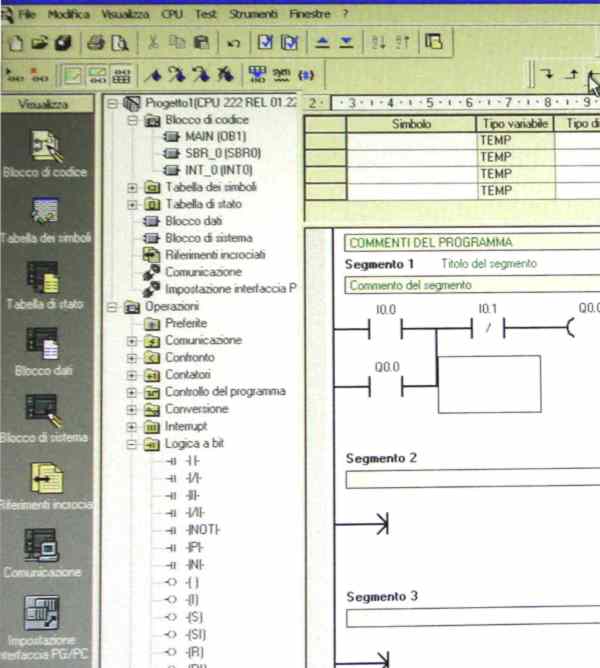Select MAIN (OB1) in project tree
The height and width of the screenshot is (668, 600).
[x=215, y=136]
